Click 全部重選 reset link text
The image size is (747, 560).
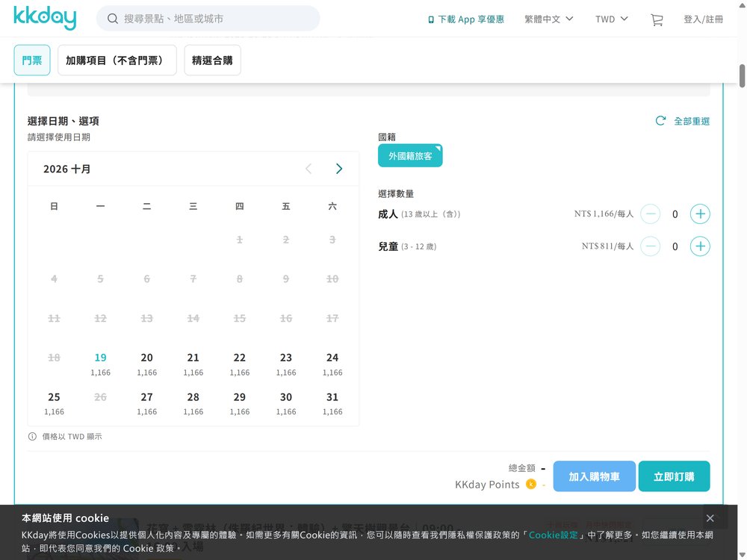click(x=692, y=121)
